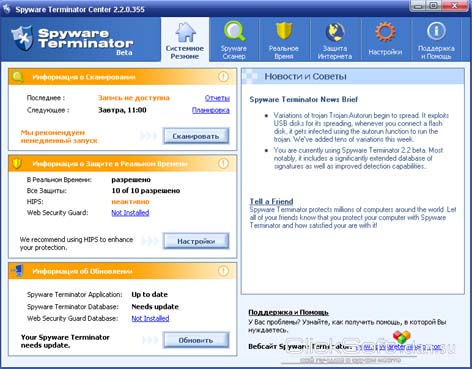
Task: Open the Spyware Terminator website link
Action: pyautogui.click(x=398, y=347)
